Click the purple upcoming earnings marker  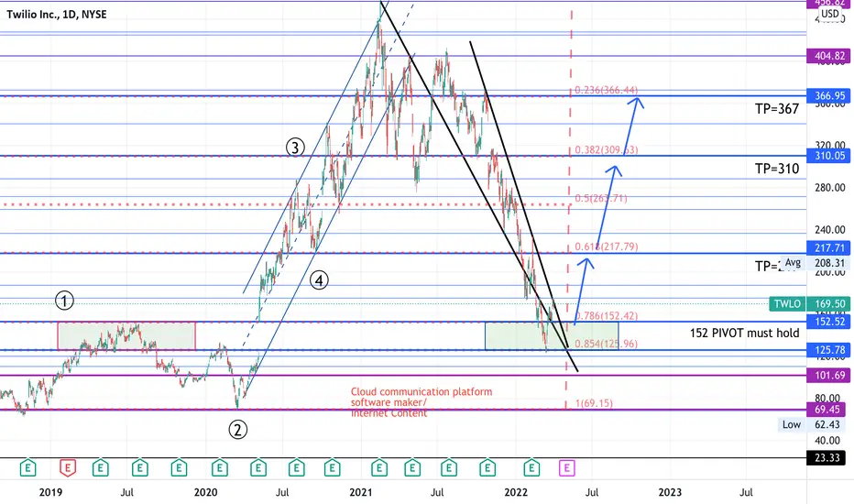567,467
